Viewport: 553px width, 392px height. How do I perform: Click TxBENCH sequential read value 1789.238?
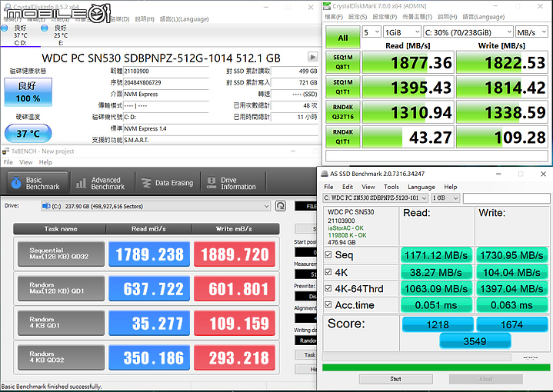pyautogui.click(x=149, y=254)
